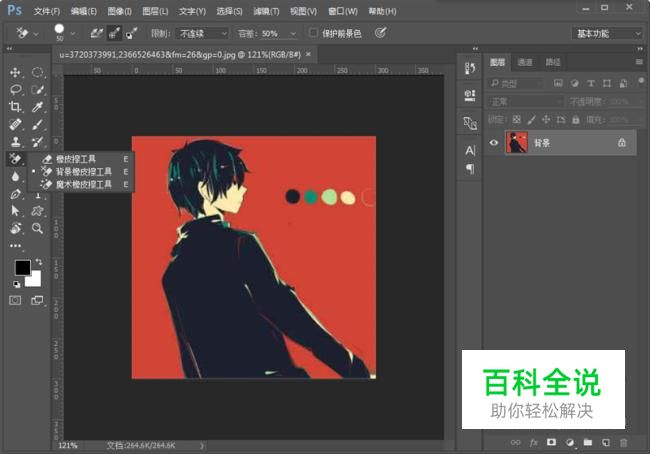
Task: Collapse the right panels with double arrows
Action: [x=640, y=49]
